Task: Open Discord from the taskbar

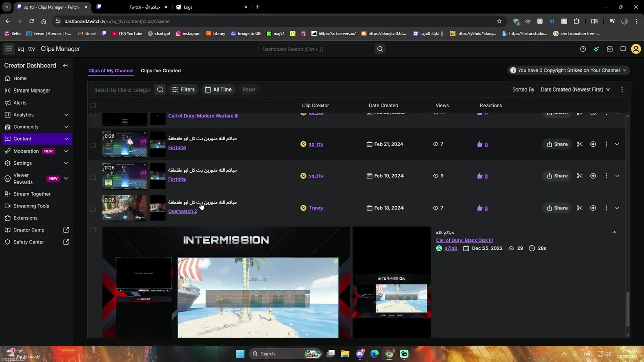Action: 360,354
